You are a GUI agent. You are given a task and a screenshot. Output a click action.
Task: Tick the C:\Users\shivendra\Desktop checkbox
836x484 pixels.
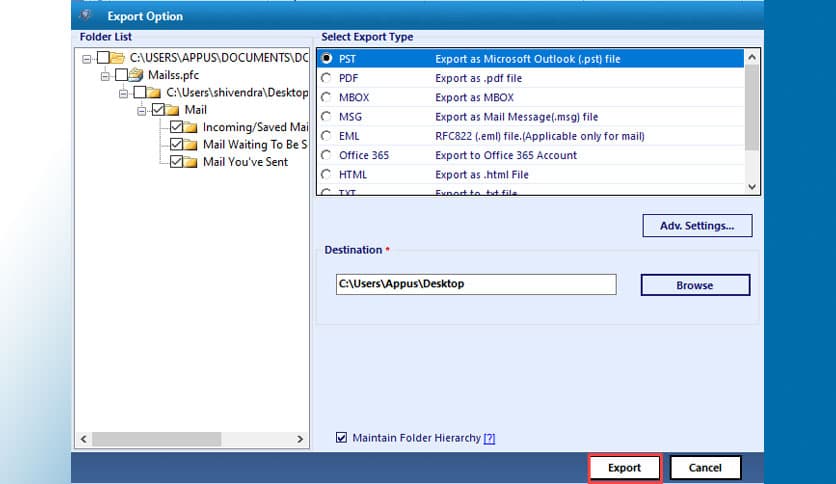point(140,92)
